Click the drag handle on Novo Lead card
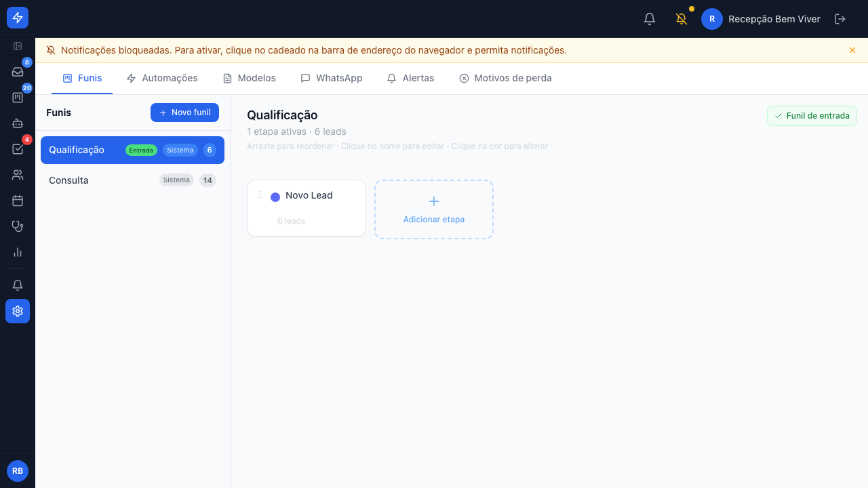 pos(260,195)
